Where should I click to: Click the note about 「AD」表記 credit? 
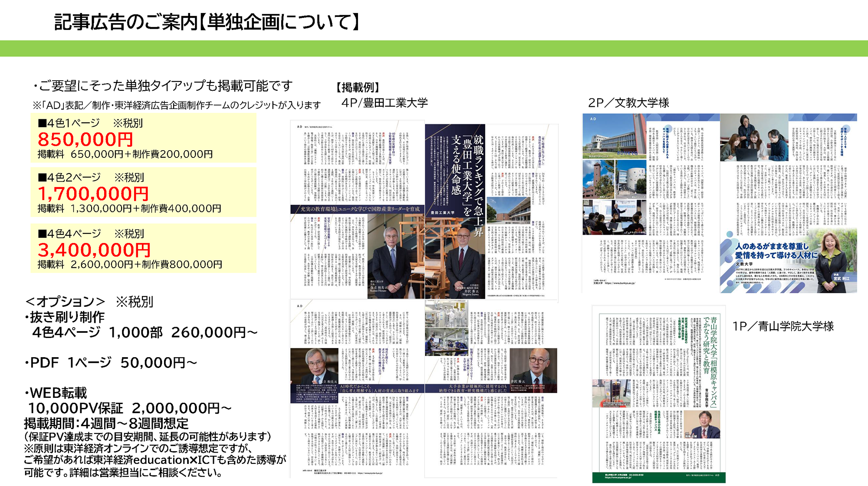pos(177,105)
